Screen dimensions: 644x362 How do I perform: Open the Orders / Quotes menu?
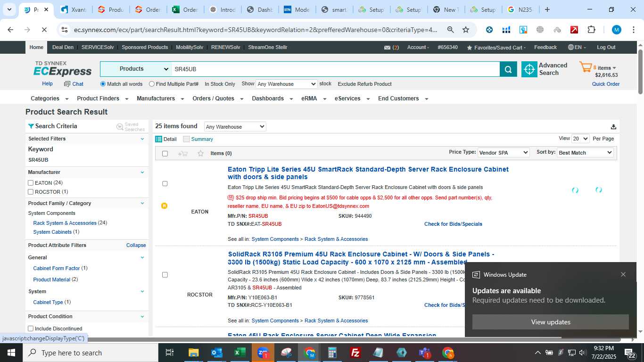click(x=218, y=99)
